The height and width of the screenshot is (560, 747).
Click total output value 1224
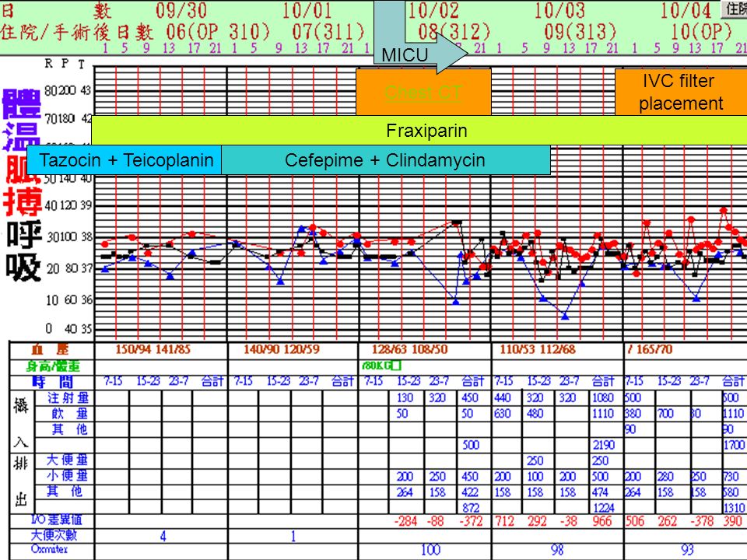(603, 508)
